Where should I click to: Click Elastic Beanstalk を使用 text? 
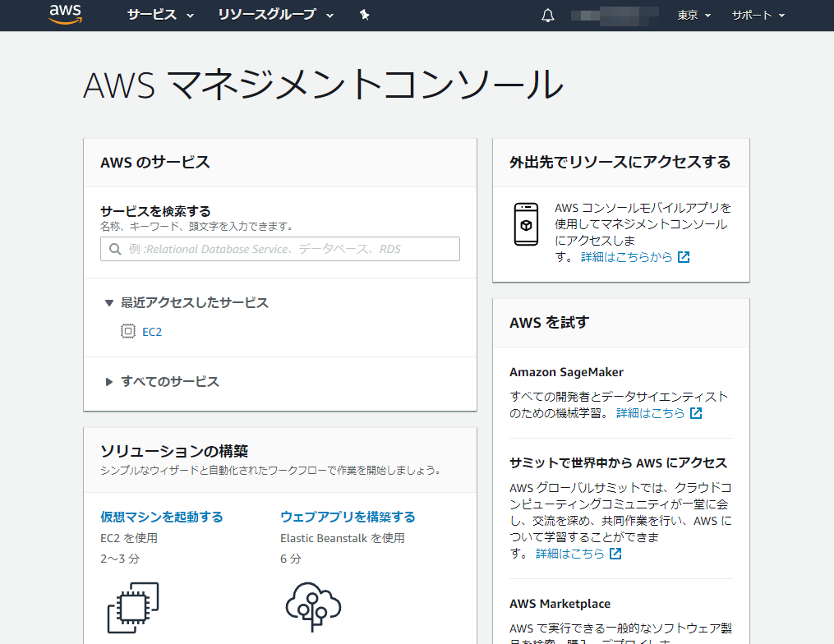[x=343, y=538]
